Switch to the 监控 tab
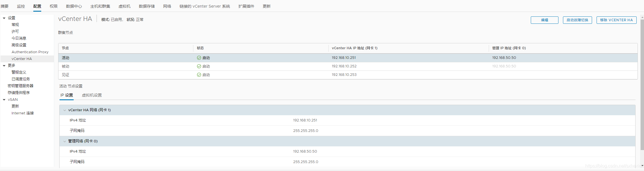644x171 pixels. 21,6
